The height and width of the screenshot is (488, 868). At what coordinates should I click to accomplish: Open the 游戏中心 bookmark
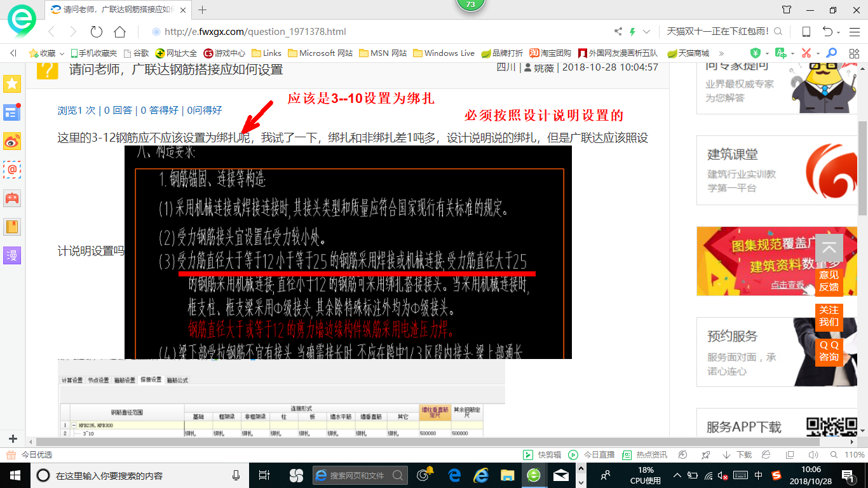pos(224,53)
